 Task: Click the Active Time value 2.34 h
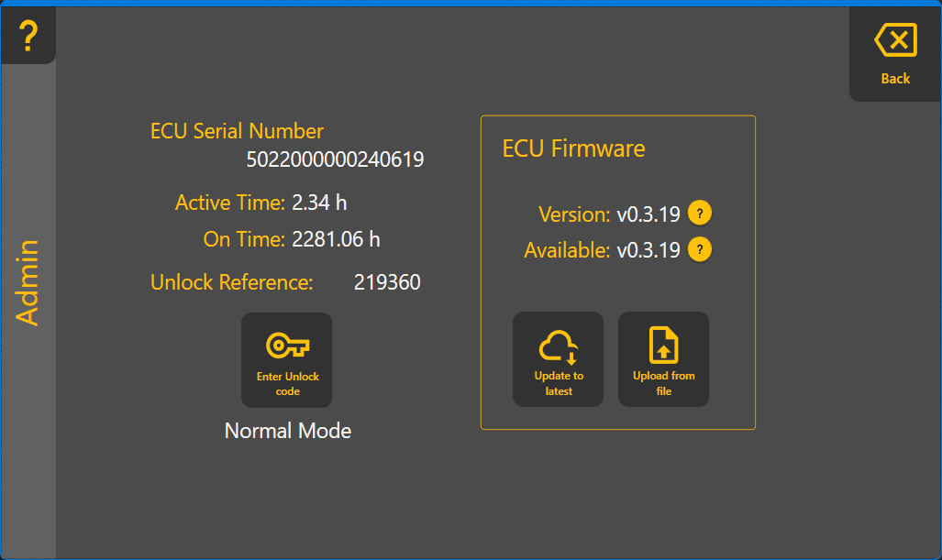click(319, 203)
